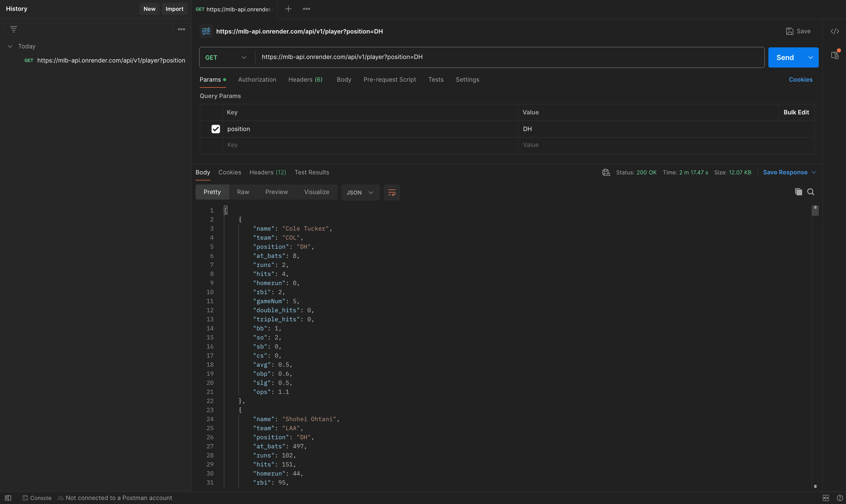Click the Import button
This screenshot has width=846, height=504.
174,9
